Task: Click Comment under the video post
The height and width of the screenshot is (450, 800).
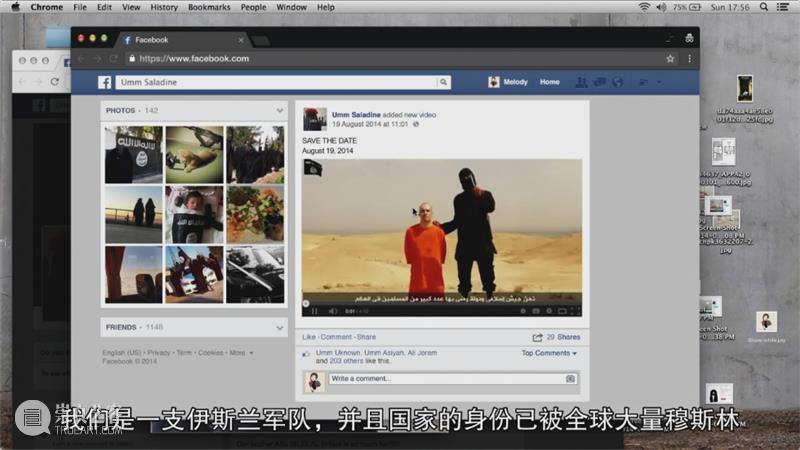Action: click(336, 337)
